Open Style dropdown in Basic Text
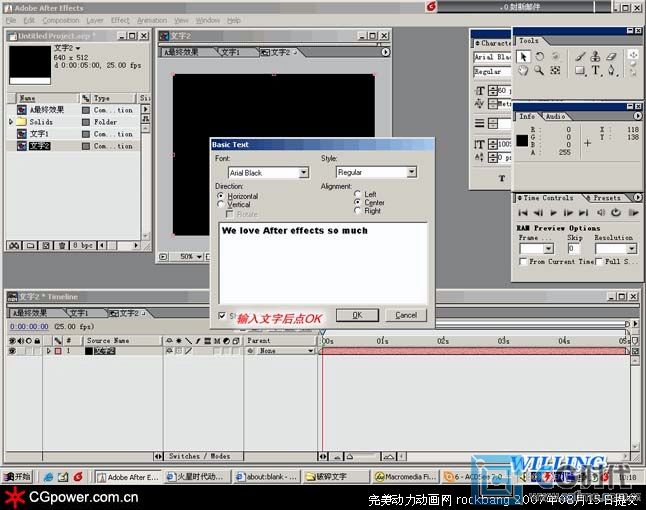The width and height of the screenshot is (646, 510). 412,172
